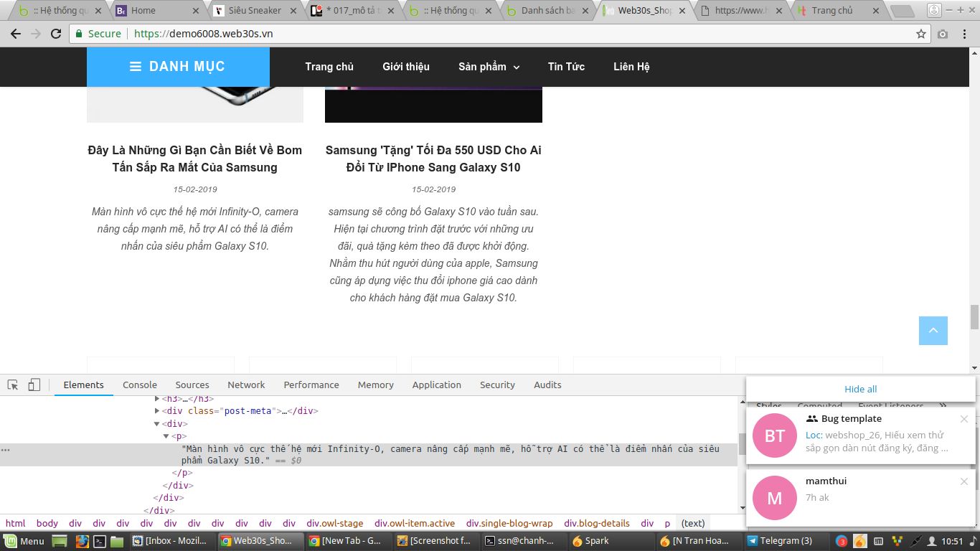Click the three-dot gutter on selected DOM line
The width and height of the screenshot is (980, 551).
click(6, 449)
